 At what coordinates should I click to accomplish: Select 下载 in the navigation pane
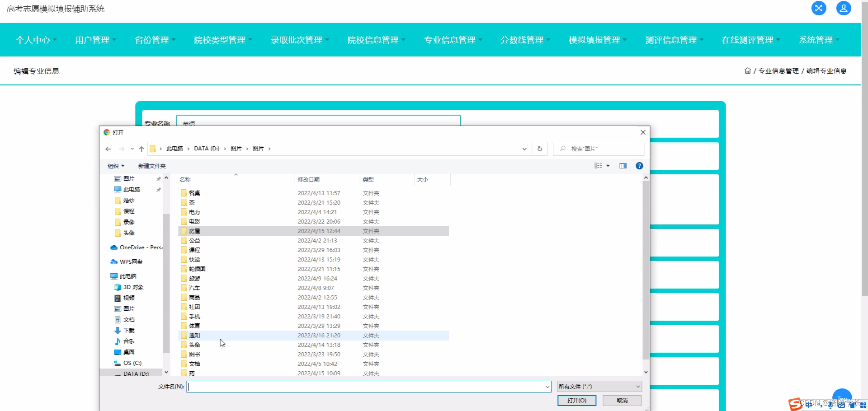coord(124,331)
